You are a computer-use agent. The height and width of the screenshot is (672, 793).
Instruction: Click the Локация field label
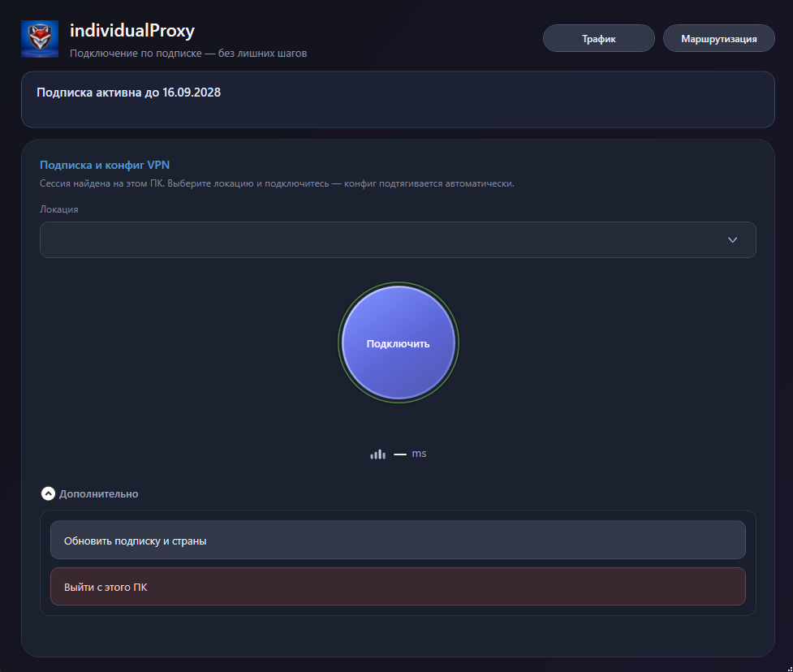[x=59, y=209]
